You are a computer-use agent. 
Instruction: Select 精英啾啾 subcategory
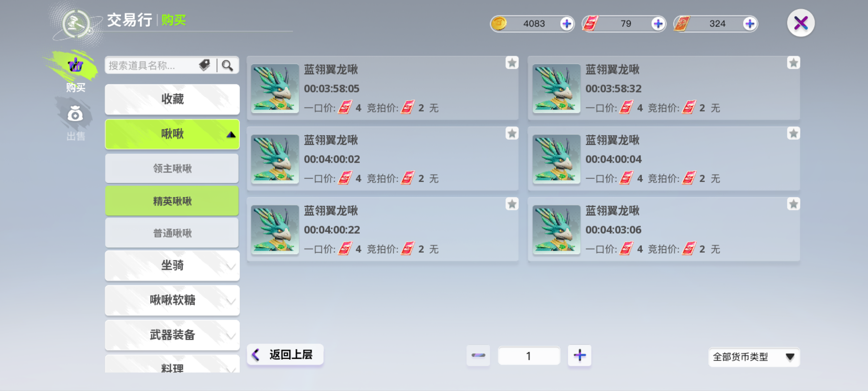(x=172, y=201)
